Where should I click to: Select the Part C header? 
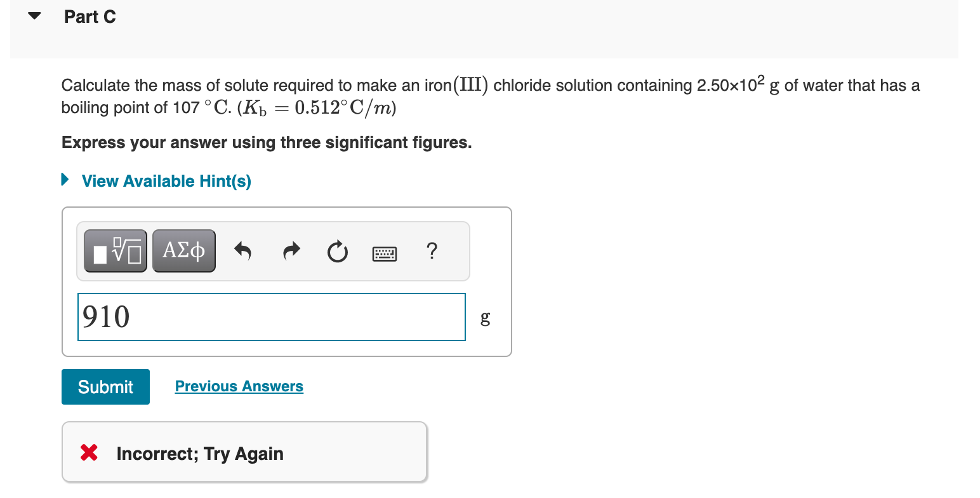[x=89, y=17]
